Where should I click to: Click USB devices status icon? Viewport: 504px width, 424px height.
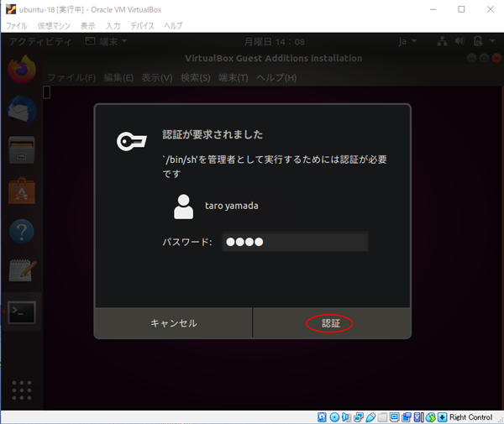[370, 417]
